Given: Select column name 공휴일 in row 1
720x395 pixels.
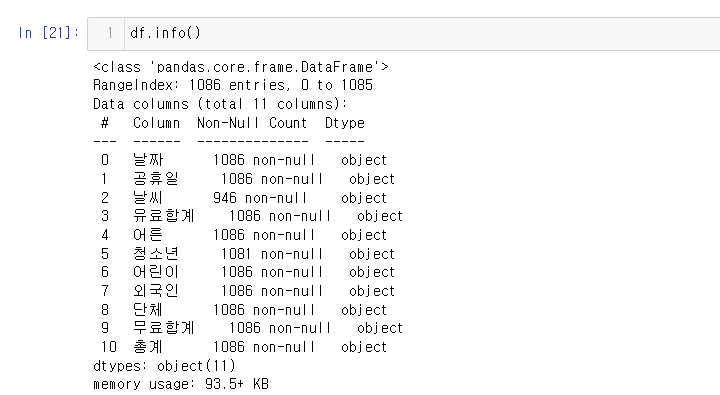Looking at the screenshot, I should [x=156, y=179].
